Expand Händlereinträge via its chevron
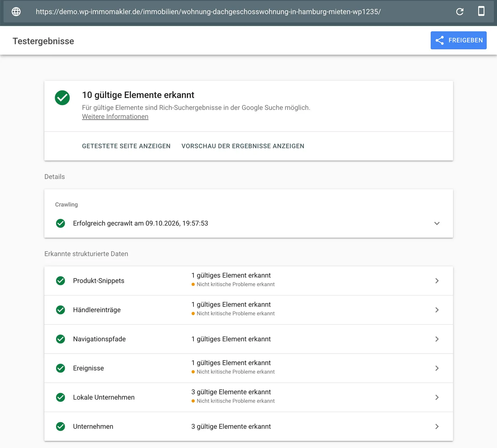497x448 pixels. pyautogui.click(x=437, y=310)
